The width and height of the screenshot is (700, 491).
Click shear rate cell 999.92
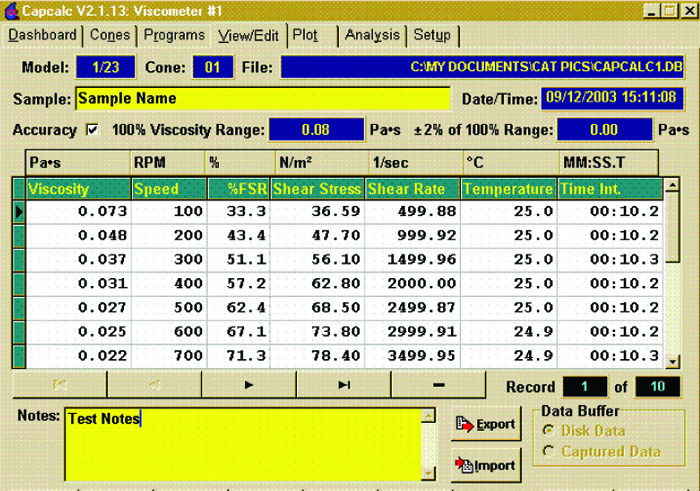pos(412,236)
